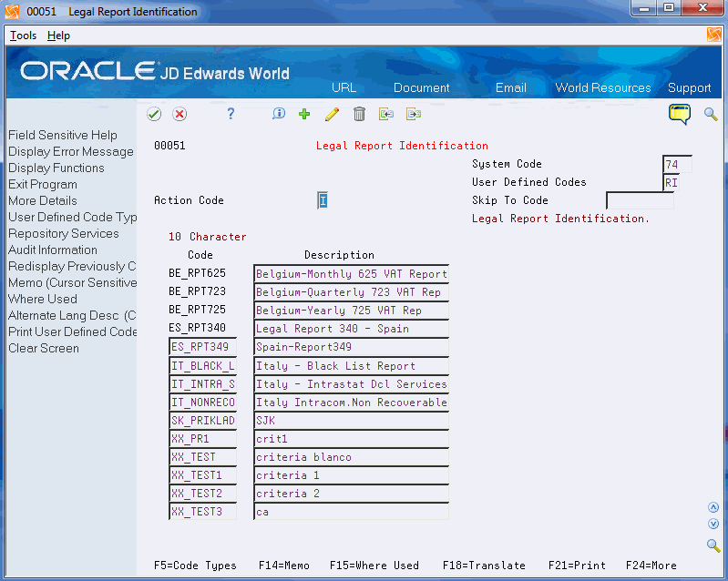
Task: Click F24=More function key
Action: coord(651,566)
